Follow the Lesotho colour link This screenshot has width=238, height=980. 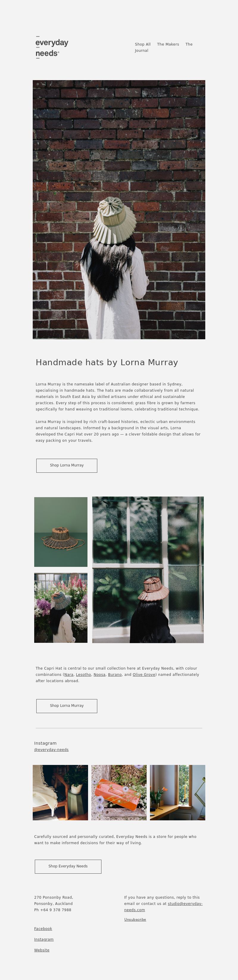[x=83, y=675]
